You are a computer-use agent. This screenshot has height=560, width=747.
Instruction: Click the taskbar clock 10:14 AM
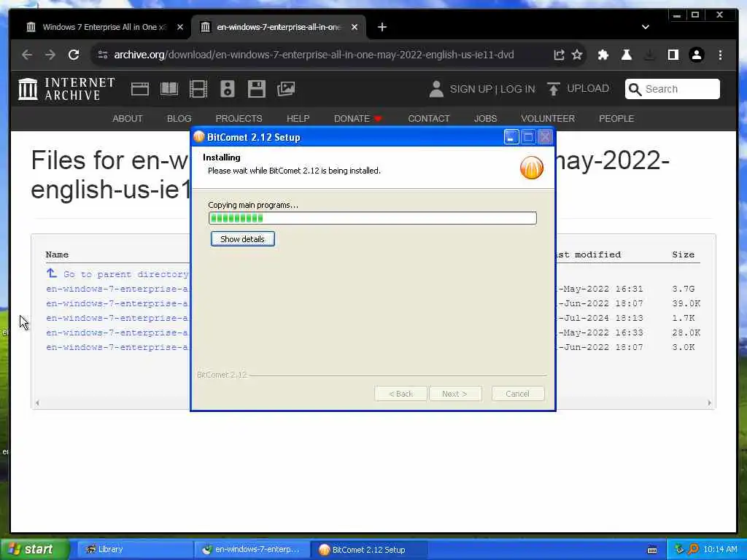click(x=720, y=550)
